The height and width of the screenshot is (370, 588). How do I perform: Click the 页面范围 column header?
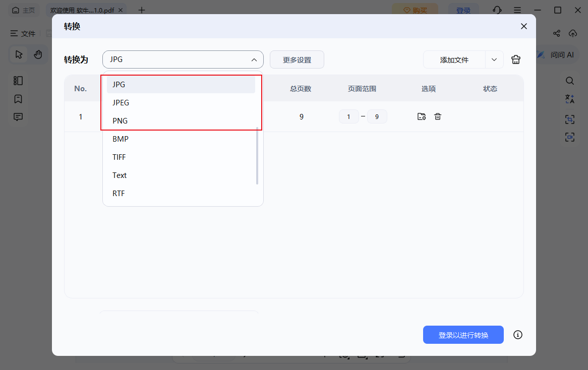pyautogui.click(x=362, y=89)
